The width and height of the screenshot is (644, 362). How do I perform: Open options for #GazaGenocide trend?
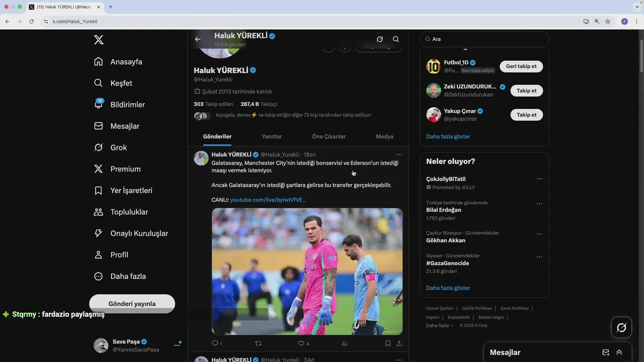point(539,257)
